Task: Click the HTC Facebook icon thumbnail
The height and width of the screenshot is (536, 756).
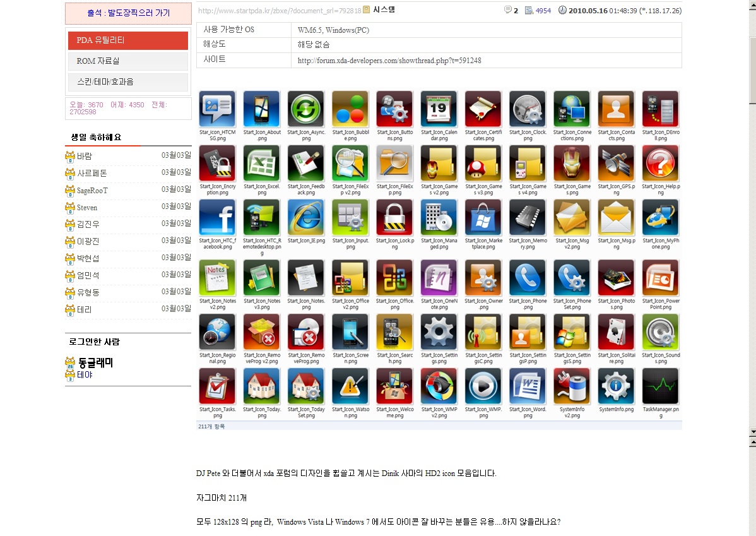Action: pos(217,218)
